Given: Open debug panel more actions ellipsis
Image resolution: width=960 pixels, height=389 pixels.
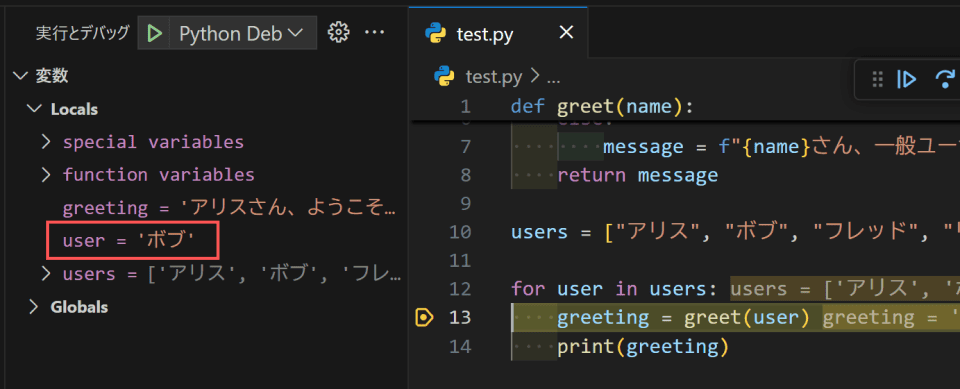Looking at the screenshot, I should pyautogui.click(x=374, y=32).
